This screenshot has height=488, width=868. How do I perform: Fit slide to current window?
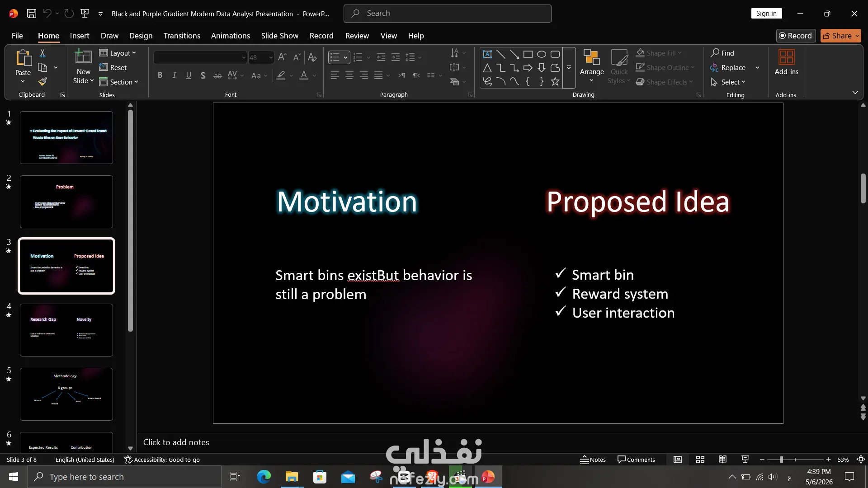tap(861, 460)
